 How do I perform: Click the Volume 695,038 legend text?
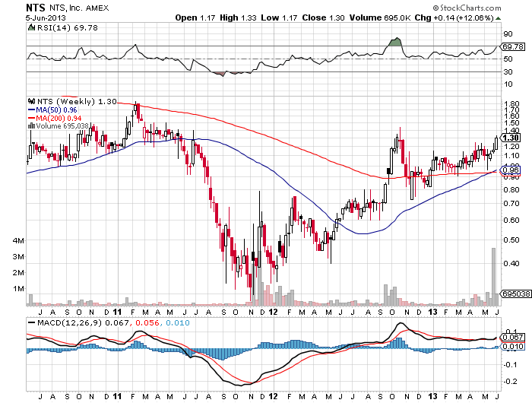[62, 126]
